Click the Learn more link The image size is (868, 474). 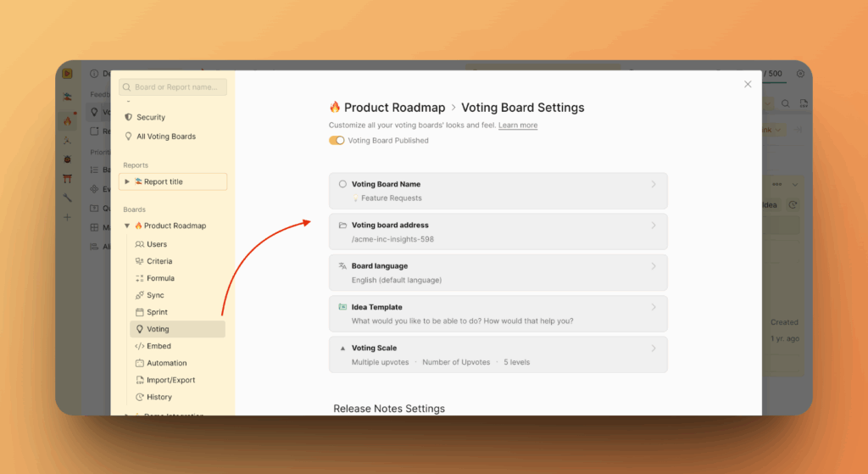tap(517, 125)
